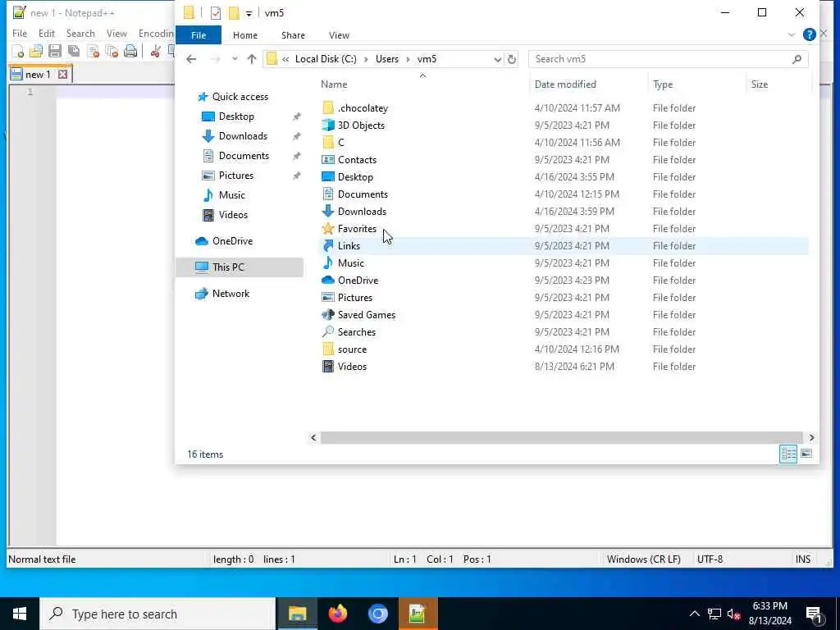
Task: Click New folder icon in Explorer title bar
Action: pyautogui.click(x=234, y=13)
